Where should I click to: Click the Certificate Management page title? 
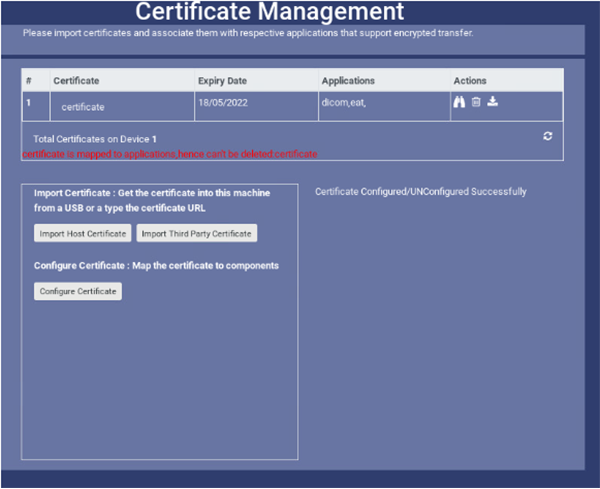click(270, 12)
